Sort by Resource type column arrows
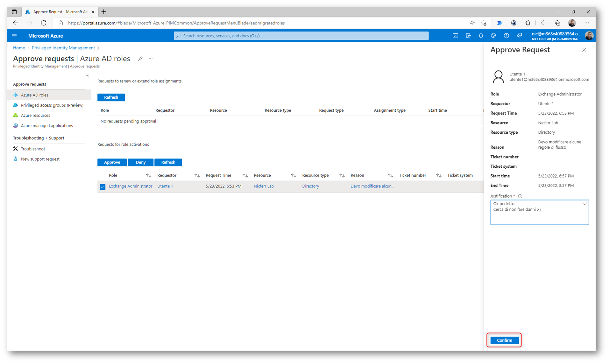This screenshot has height=364, width=609. tap(342, 176)
